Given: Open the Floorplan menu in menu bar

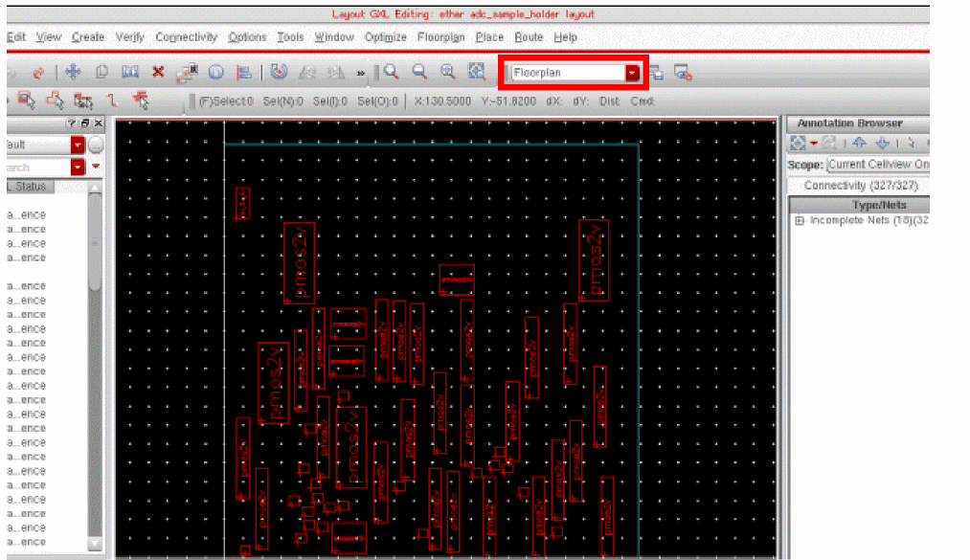Looking at the screenshot, I should [x=440, y=37].
